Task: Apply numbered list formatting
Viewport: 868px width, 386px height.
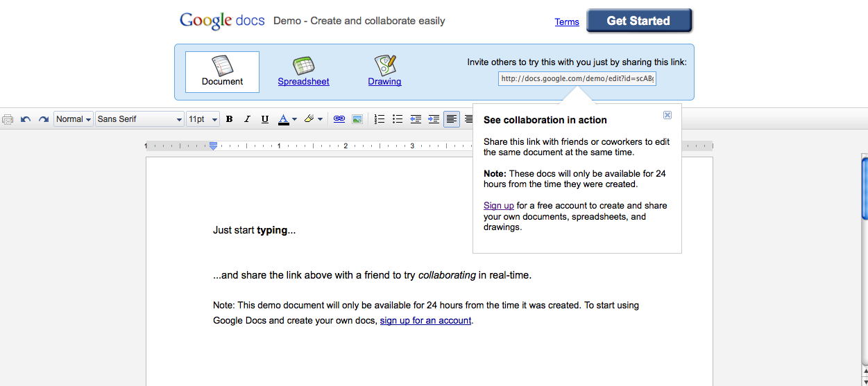Action: (x=380, y=119)
